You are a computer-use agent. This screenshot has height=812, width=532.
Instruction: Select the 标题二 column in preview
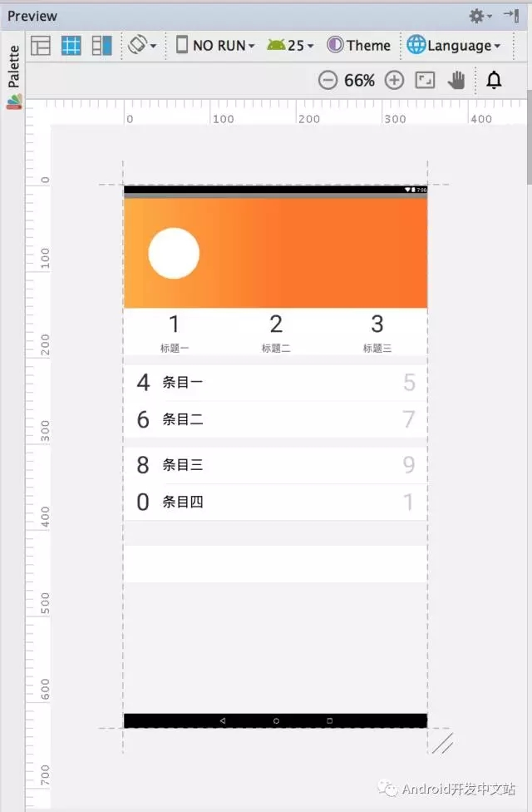[276, 333]
